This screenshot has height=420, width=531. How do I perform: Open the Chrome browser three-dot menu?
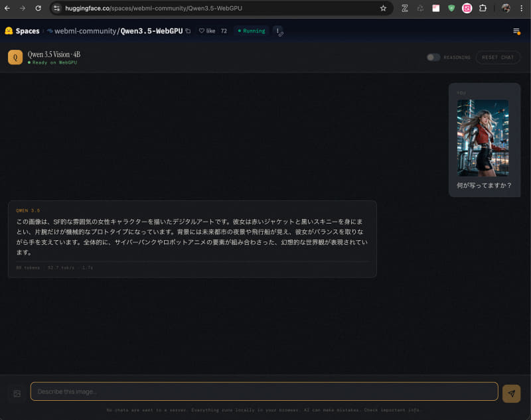[x=521, y=9]
